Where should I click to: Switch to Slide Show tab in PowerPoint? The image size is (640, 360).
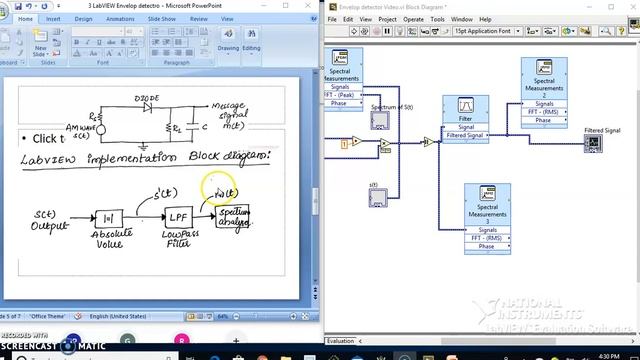click(x=162, y=19)
